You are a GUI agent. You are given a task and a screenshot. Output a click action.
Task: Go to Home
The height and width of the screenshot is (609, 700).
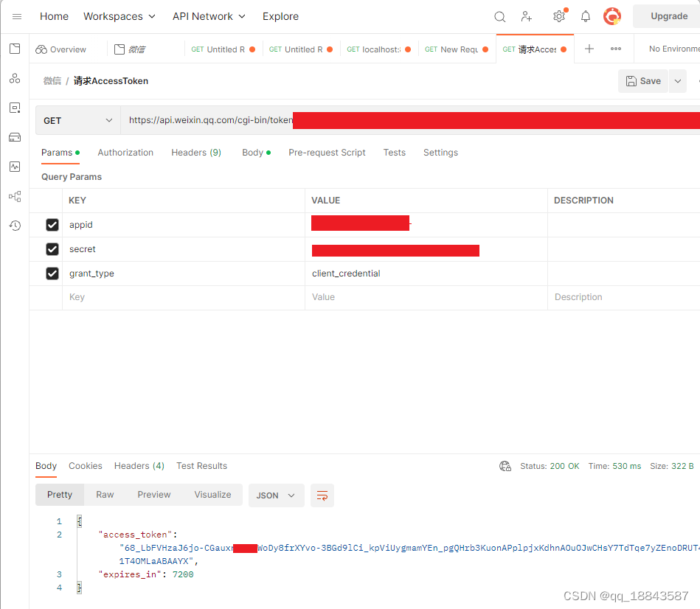click(x=54, y=16)
